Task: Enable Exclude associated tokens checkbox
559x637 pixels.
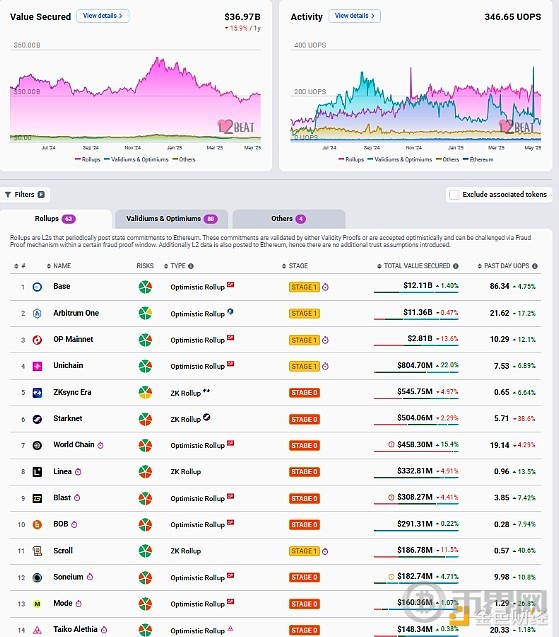Action: tap(454, 195)
